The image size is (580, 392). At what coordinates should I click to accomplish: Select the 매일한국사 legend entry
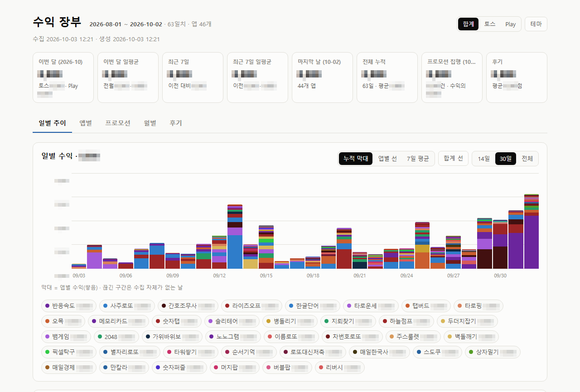pos(379,352)
